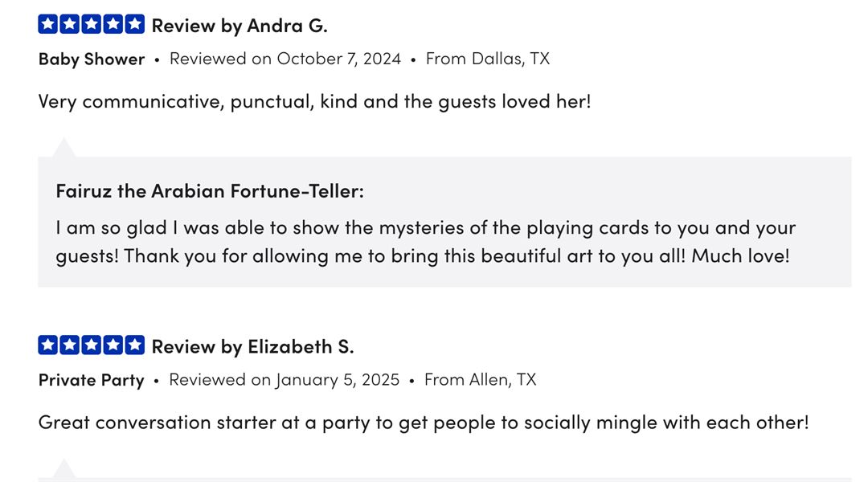868x482 pixels.
Task: Click the reply bubble pointer above Fairuz's response
Action: 63,149
